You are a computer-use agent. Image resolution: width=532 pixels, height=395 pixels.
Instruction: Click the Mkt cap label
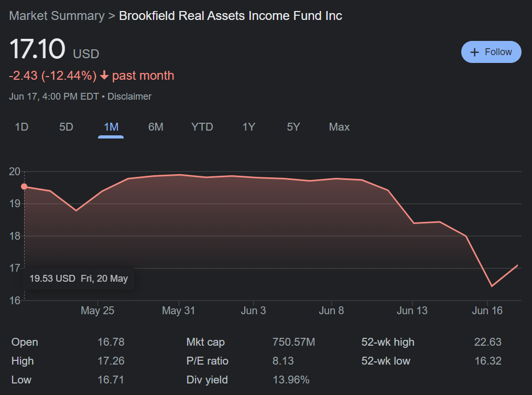point(205,342)
